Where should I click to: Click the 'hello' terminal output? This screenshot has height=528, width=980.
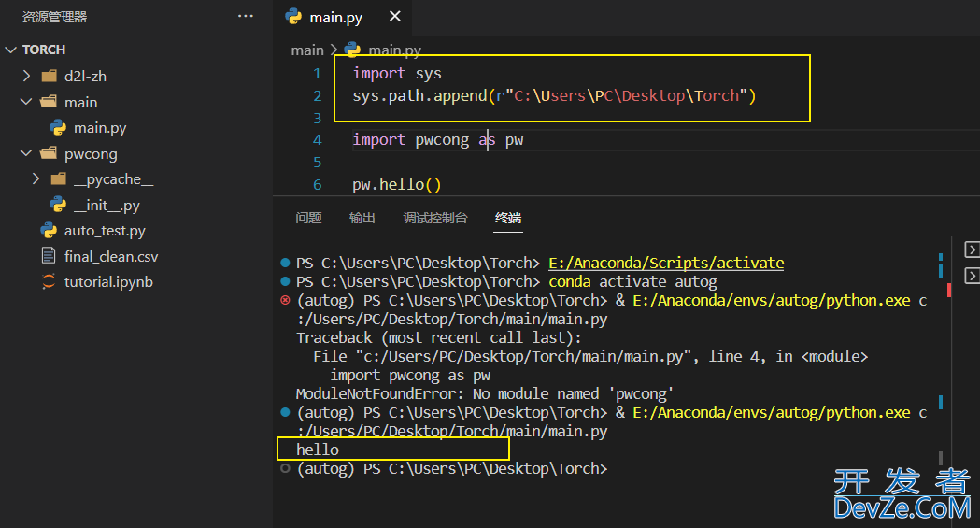[x=318, y=450]
